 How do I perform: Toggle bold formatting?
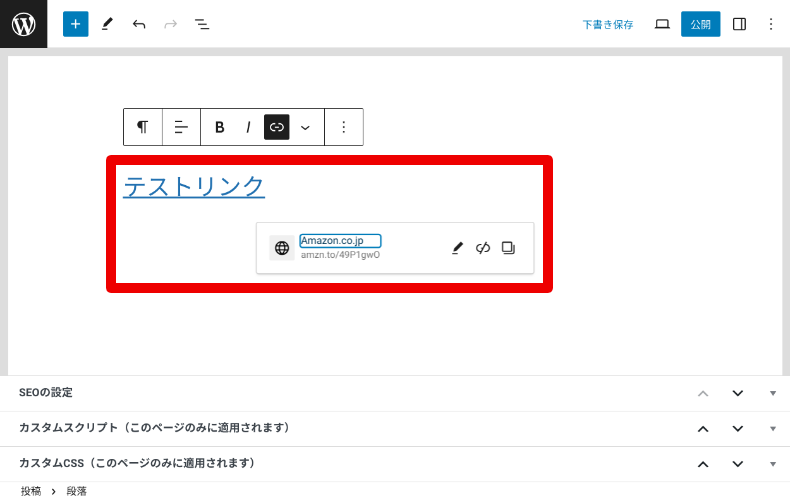click(220, 127)
